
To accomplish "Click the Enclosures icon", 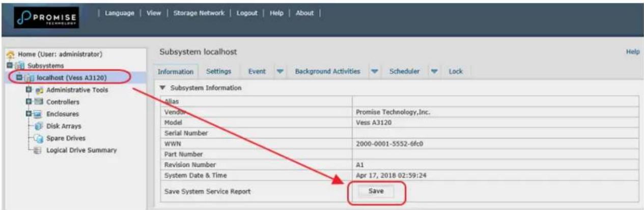I will point(39,114).
